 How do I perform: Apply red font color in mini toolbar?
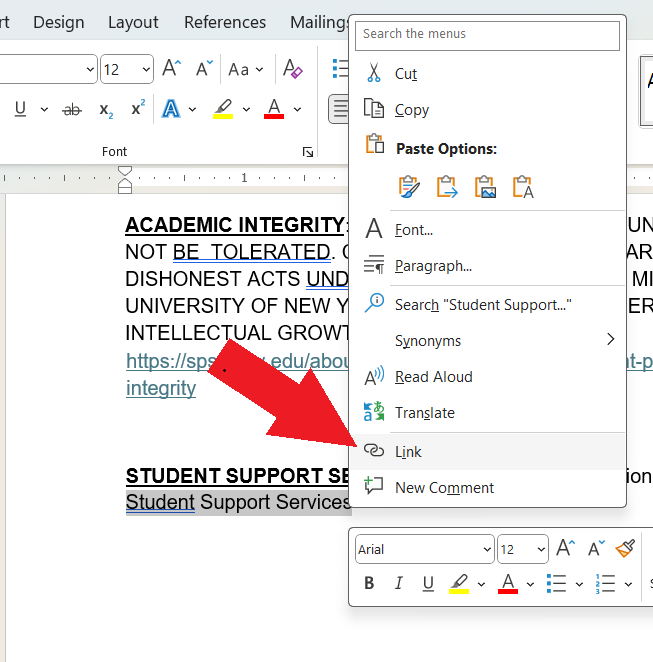pyautogui.click(x=508, y=583)
